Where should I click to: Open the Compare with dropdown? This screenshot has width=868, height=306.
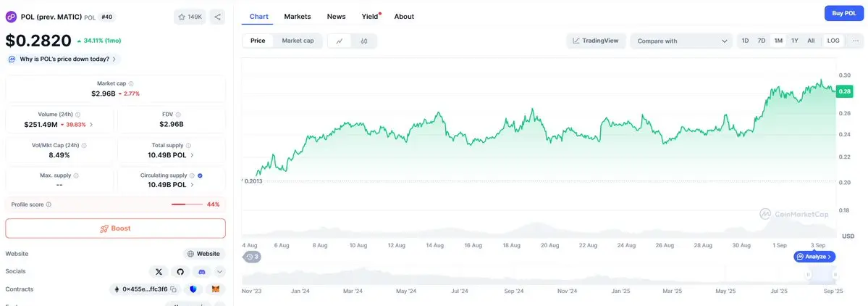pos(681,41)
